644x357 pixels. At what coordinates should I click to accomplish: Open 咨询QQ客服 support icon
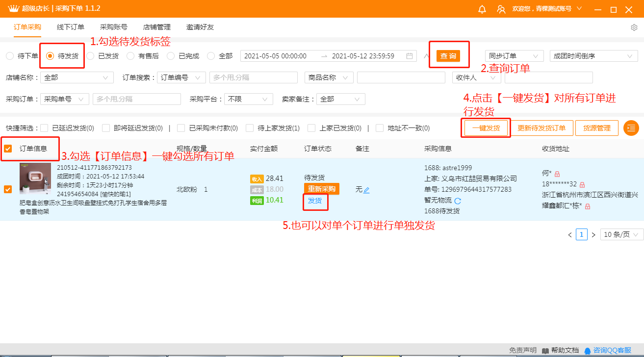click(x=588, y=351)
